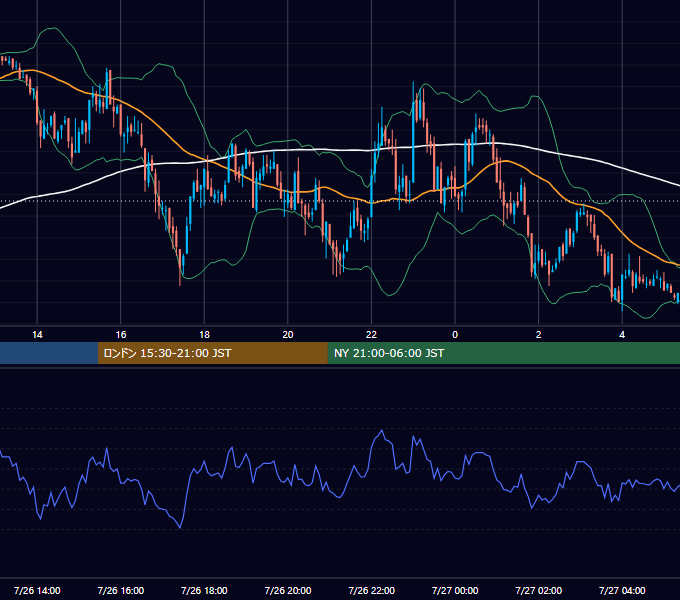Screen dimensions: 680x600
Task: Click the 7/27 00:00 date label
Action: 455,590
